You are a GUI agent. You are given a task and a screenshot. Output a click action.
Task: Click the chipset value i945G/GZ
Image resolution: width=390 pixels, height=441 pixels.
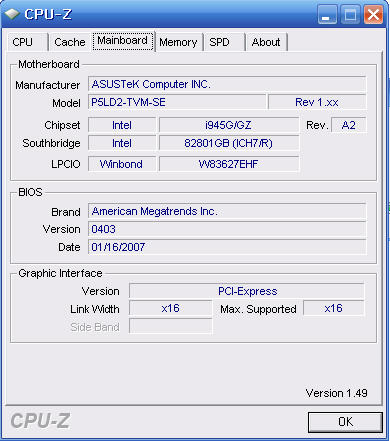coord(229,125)
